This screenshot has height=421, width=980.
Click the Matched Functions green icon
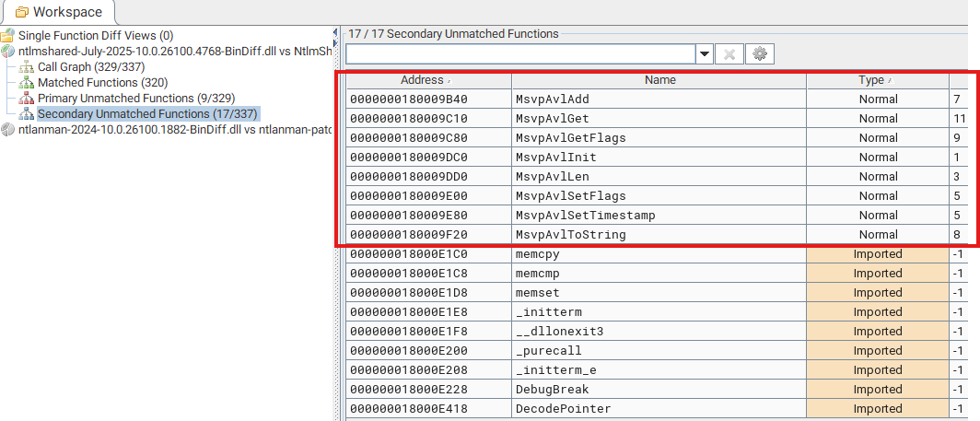pyautogui.click(x=27, y=83)
